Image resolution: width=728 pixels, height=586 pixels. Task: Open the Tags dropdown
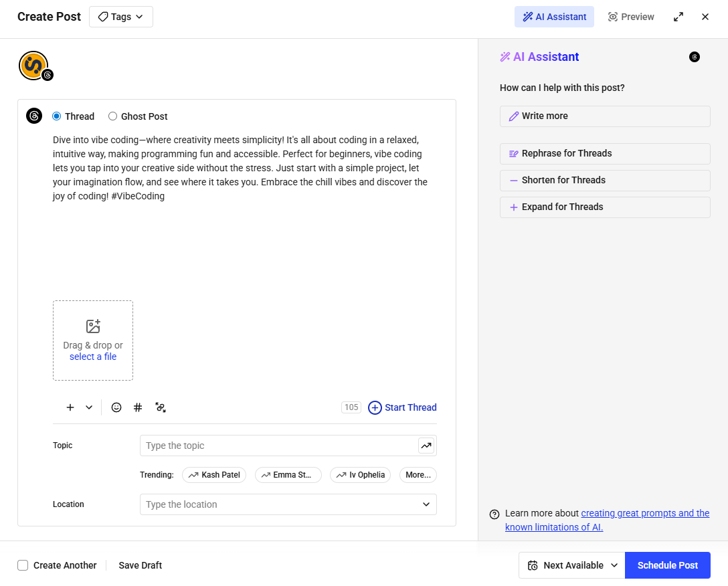pyautogui.click(x=120, y=16)
